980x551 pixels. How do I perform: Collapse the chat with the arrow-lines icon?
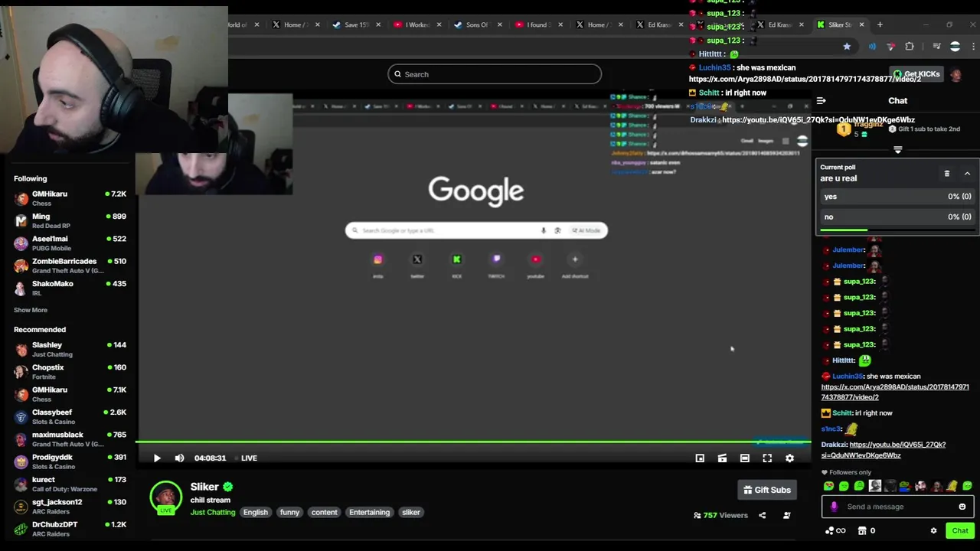tap(821, 100)
